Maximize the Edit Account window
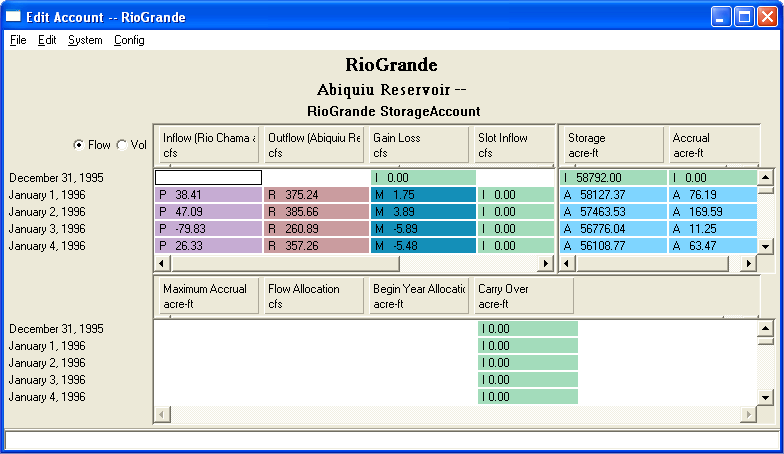 click(x=744, y=17)
